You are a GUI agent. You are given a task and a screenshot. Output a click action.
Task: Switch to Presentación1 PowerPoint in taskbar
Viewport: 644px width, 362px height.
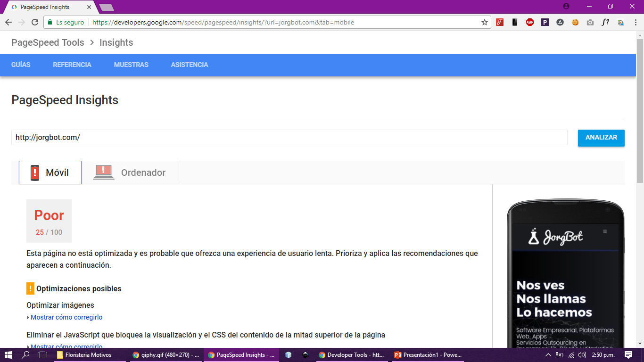tap(428, 355)
